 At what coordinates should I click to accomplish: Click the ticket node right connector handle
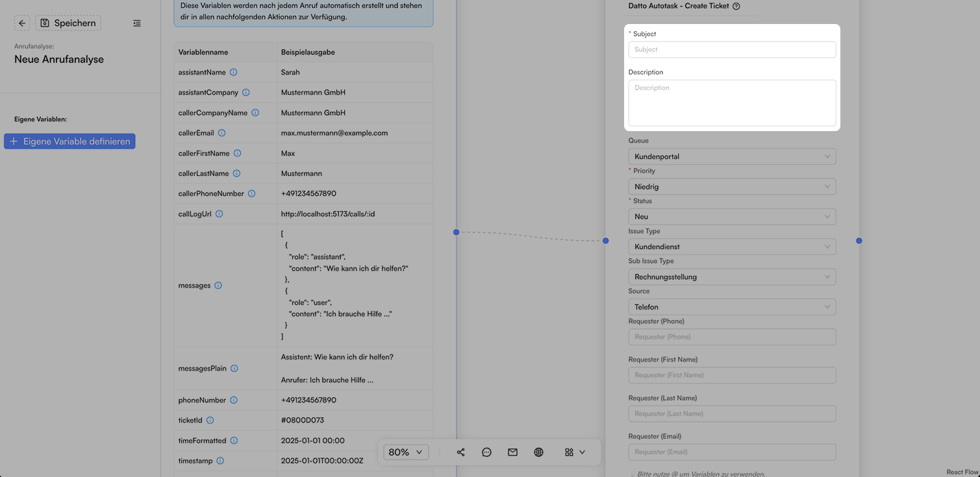859,241
